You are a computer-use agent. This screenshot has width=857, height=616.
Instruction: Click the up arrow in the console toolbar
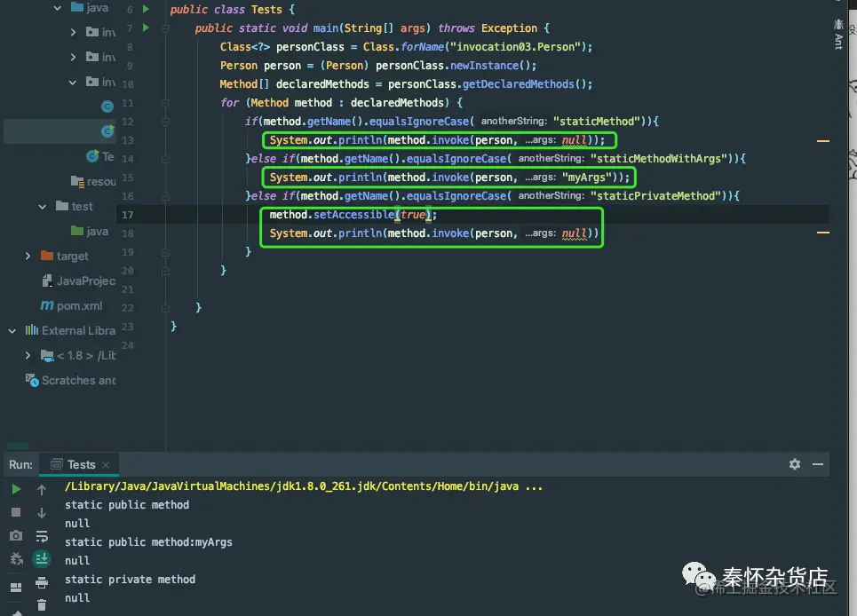(42, 490)
